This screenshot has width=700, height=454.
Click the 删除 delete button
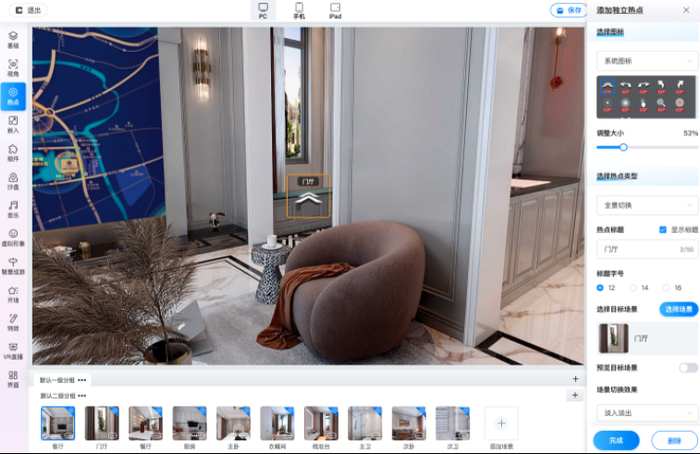click(674, 440)
